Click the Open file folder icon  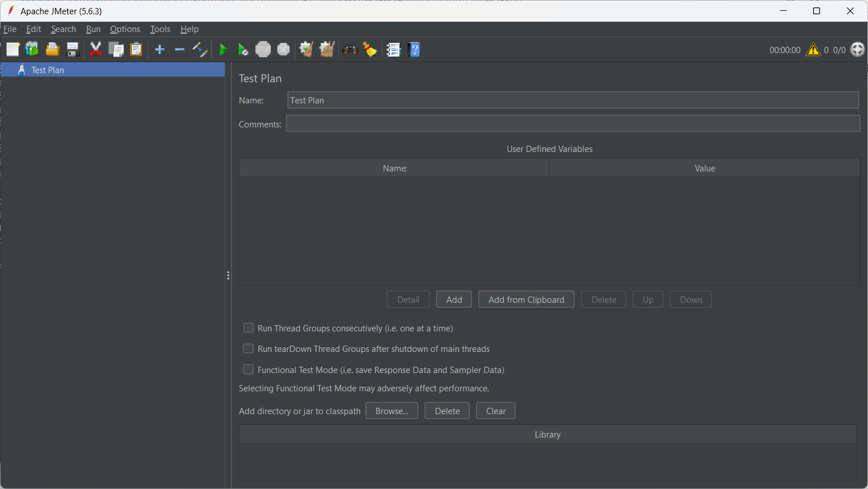tap(53, 50)
